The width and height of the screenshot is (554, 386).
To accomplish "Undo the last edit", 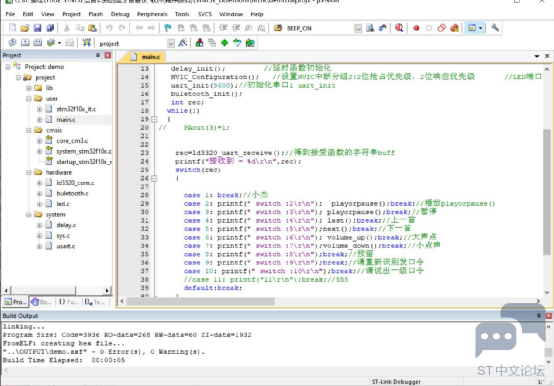I will [109, 28].
